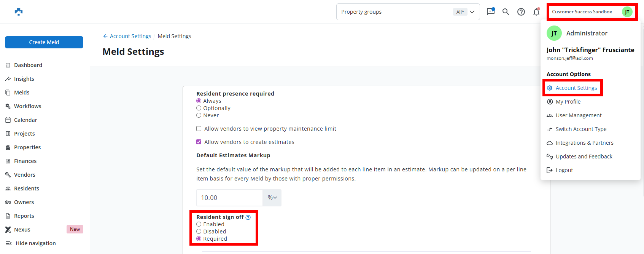Screen dimensions: 644x254
Task: Open Workflows in the sidebar
Action: tap(27, 106)
